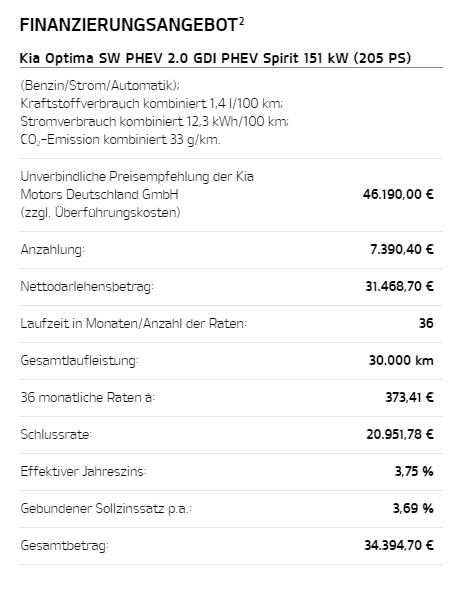Select the Kia Optima SW PHEV title

click(215, 58)
